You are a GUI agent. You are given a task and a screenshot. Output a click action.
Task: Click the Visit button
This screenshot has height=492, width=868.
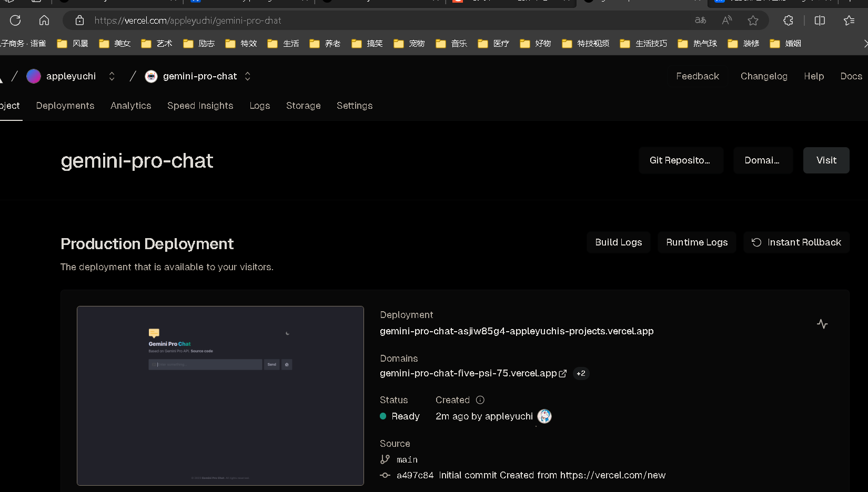point(826,160)
